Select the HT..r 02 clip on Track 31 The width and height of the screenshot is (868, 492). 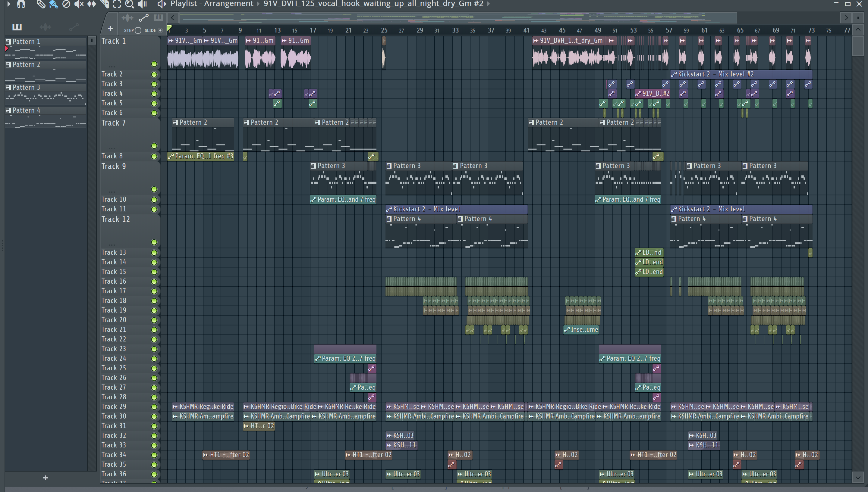(259, 426)
